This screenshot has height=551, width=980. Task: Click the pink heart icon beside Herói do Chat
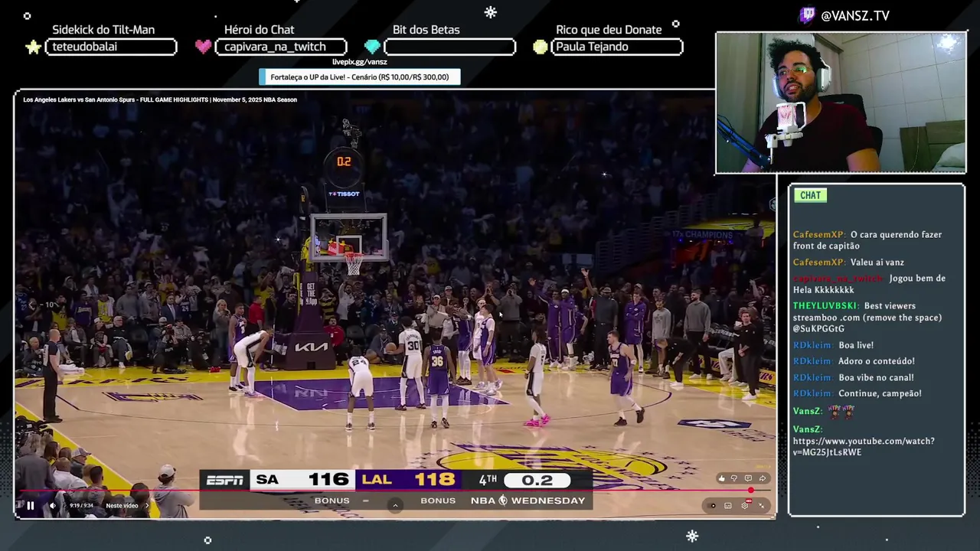tap(203, 47)
